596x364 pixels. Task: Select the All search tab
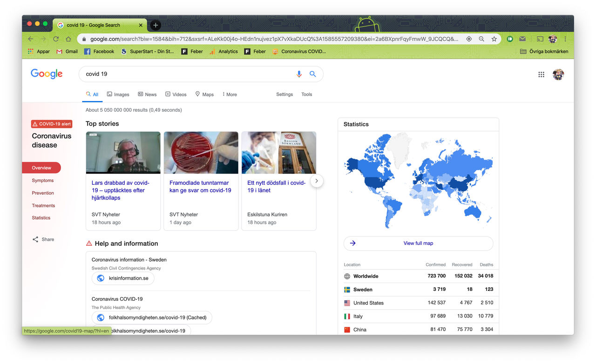[92, 94]
